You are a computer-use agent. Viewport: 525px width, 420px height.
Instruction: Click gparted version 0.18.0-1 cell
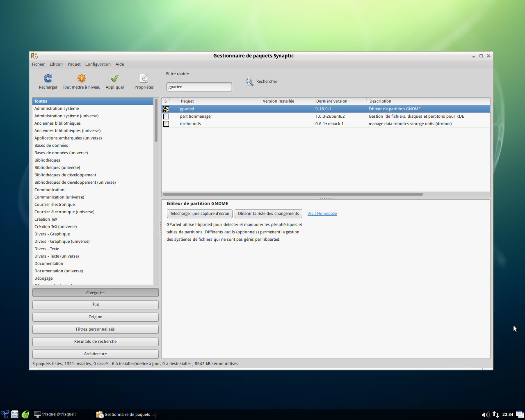click(323, 109)
